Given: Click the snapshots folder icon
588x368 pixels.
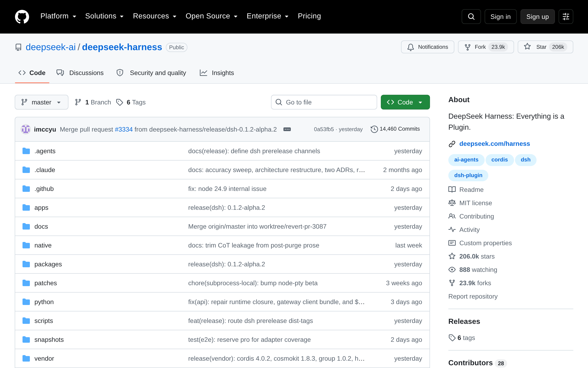Looking at the screenshot, I should click(x=26, y=339).
